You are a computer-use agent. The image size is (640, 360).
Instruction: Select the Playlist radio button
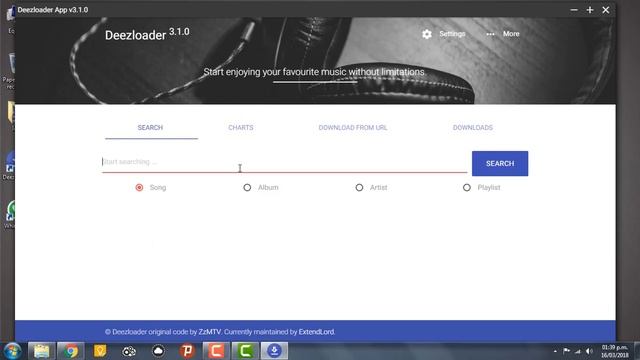tap(467, 187)
